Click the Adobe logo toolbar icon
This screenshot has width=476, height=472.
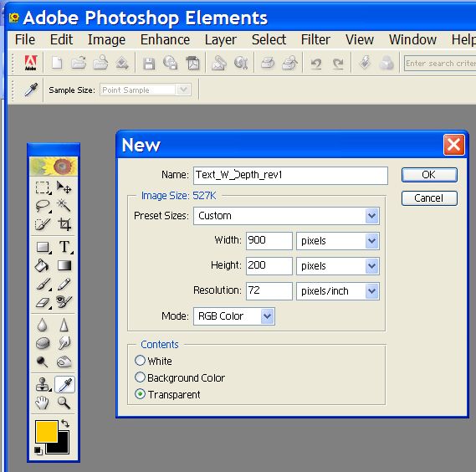point(31,63)
